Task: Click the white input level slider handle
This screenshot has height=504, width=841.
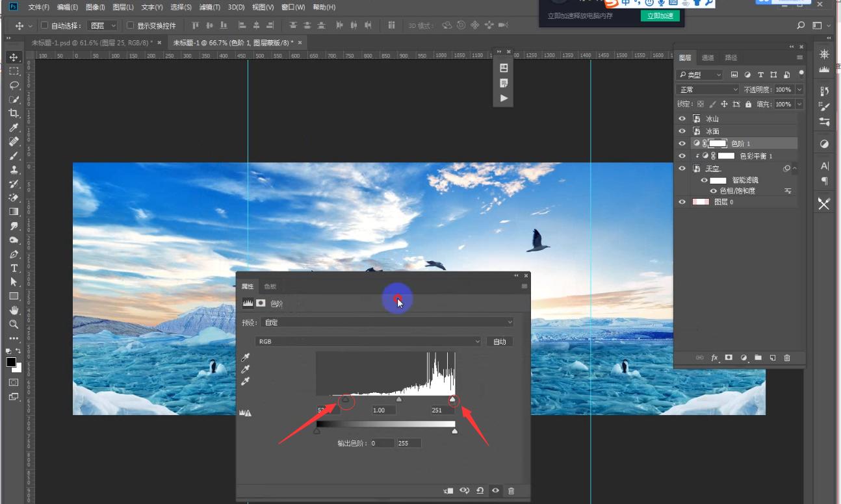Action: [452, 400]
